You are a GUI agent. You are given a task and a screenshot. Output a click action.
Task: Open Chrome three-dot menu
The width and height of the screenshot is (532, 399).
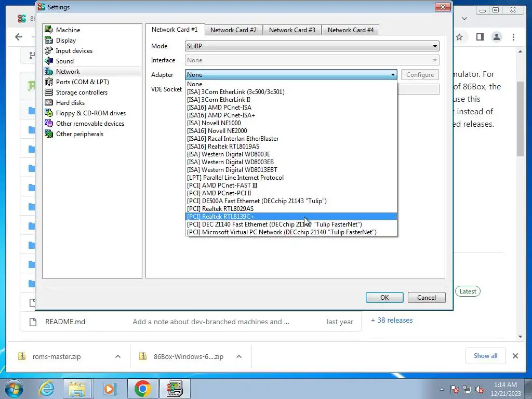coord(514,37)
